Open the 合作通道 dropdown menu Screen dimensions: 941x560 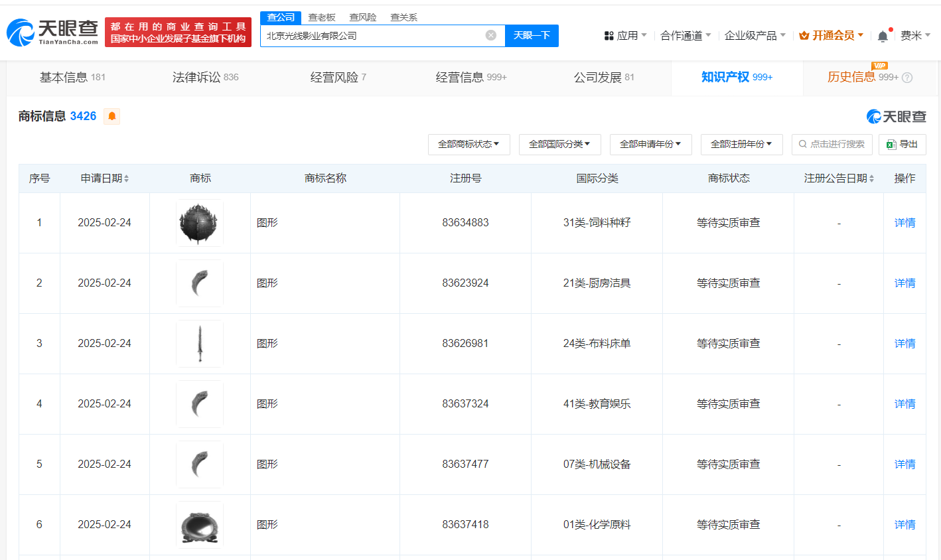click(686, 36)
